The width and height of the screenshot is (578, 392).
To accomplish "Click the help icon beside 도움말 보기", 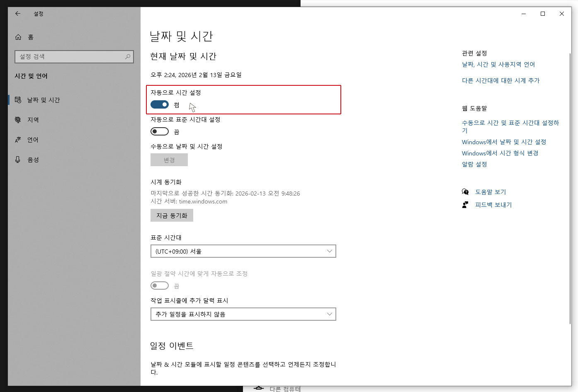I will pyautogui.click(x=465, y=191).
